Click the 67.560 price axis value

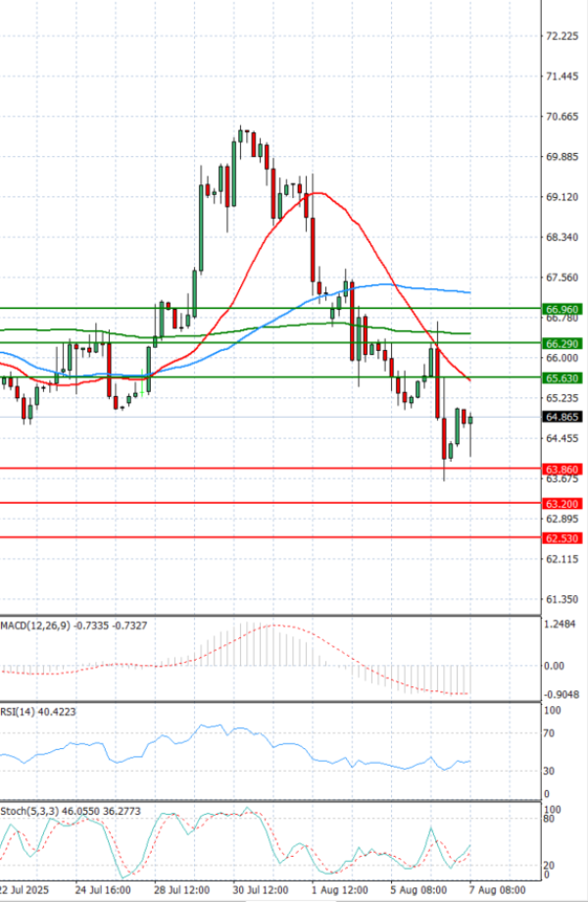click(x=563, y=277)
